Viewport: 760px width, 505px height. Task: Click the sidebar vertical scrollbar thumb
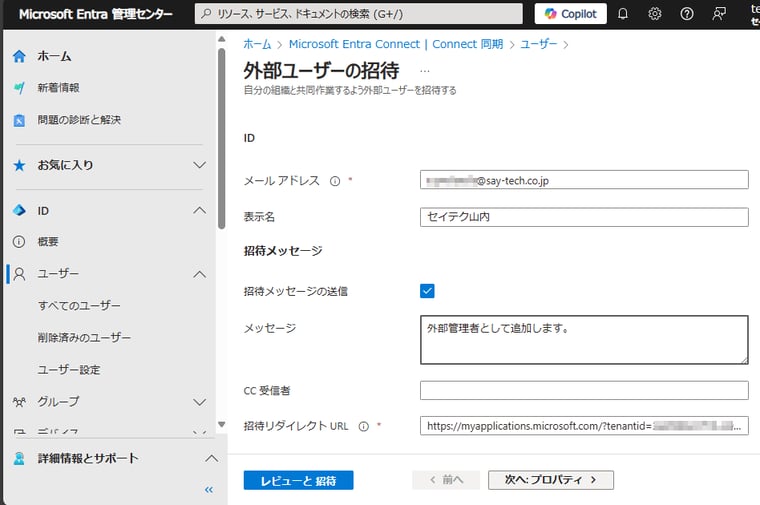pyautogui.click(x=222, y=138)
